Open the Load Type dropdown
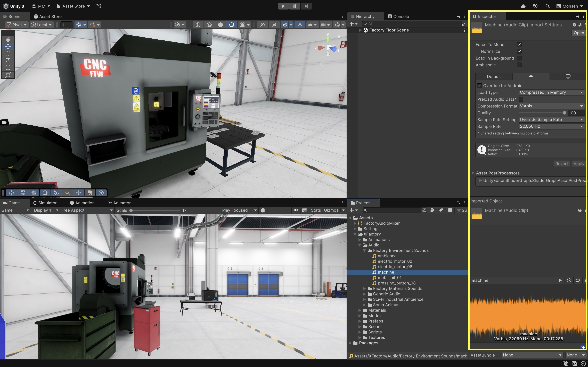The height and width of the screenshot is (367, 588). click(551, 92)
